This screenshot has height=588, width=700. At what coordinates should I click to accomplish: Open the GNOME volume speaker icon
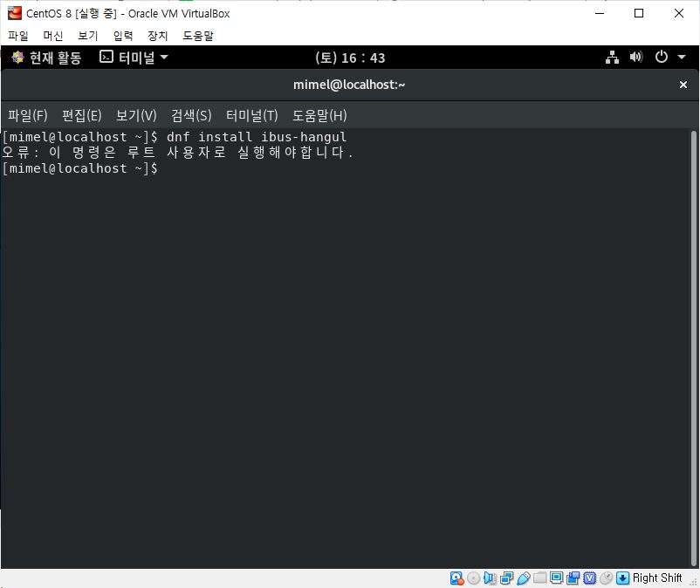pos(636,57)
